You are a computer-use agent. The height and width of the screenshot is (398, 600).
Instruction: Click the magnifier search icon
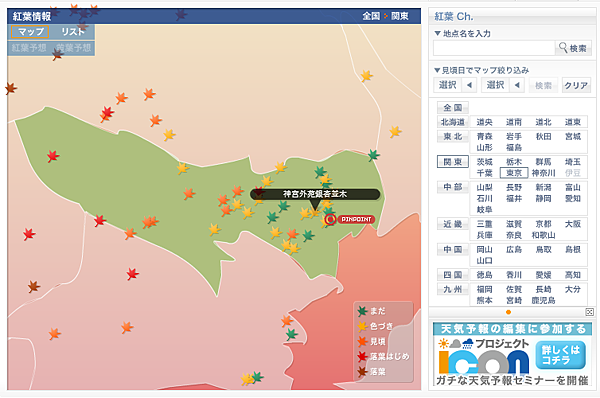tap(563, 48)
